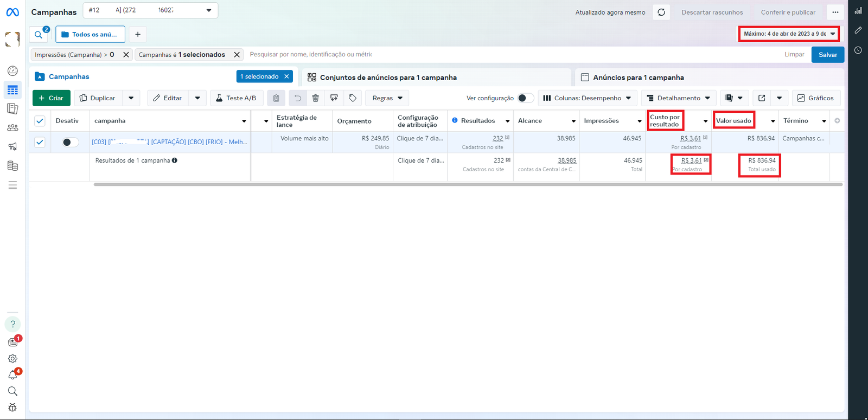Viewport: 868px width, 420px height.
Task: Open the settings gear in sidebar
Action: (12, 359)
